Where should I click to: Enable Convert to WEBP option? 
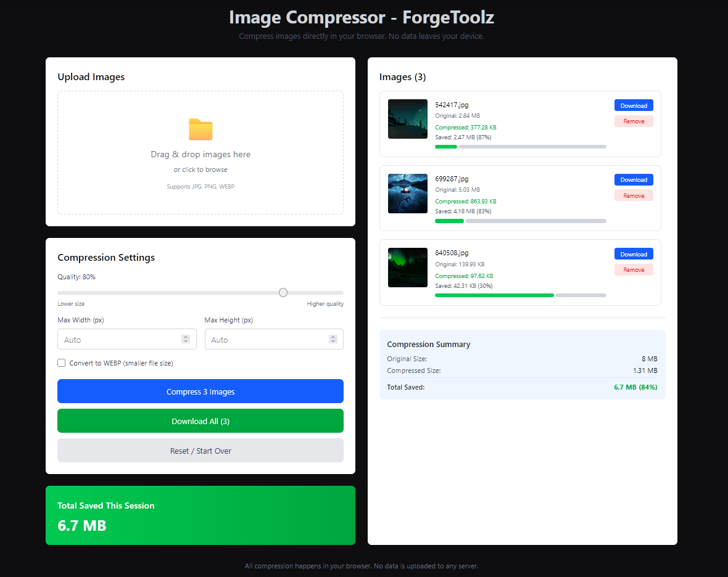click(61, 362)
